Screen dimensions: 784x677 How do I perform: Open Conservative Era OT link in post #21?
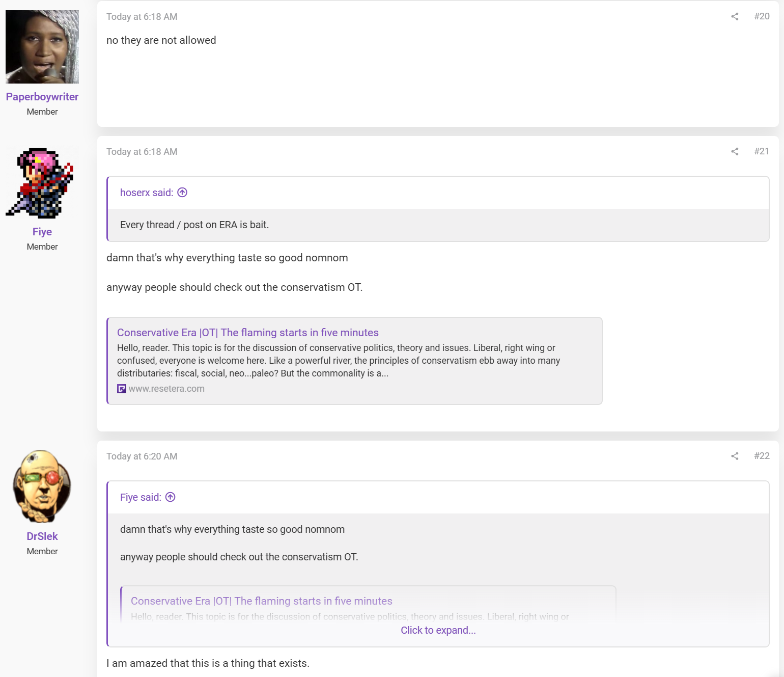pyautogui.click(x=248, y=333)
